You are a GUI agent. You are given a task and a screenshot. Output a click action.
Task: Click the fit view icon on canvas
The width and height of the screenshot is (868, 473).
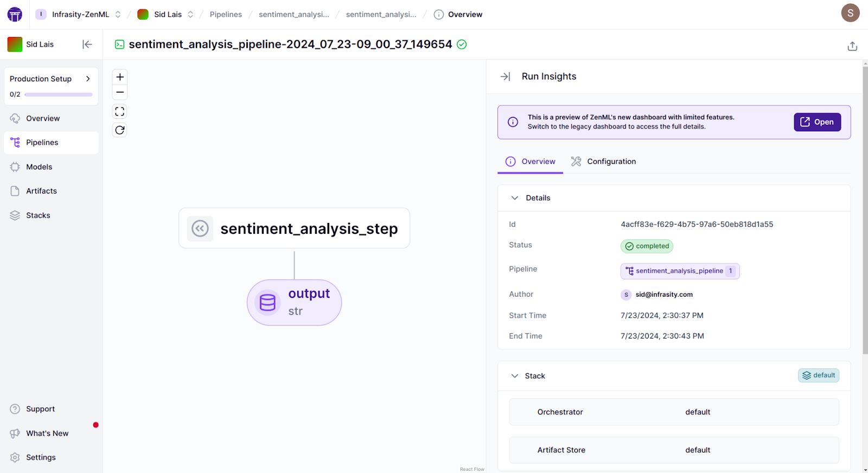click(x=120, y=112)
